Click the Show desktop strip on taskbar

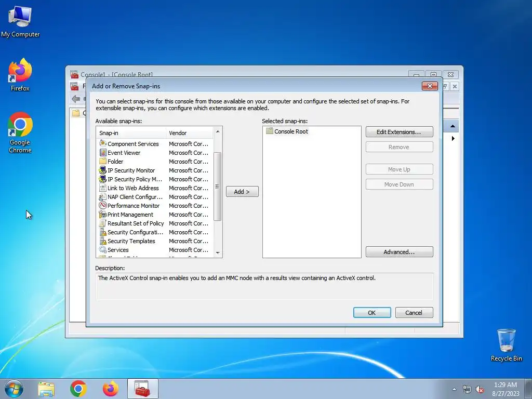click(x=528, y=389)
